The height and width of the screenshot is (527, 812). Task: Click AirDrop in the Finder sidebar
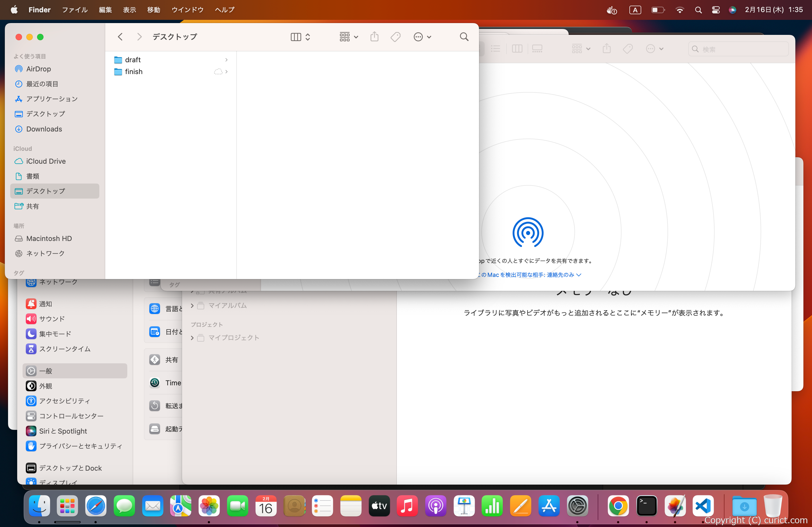39,68
